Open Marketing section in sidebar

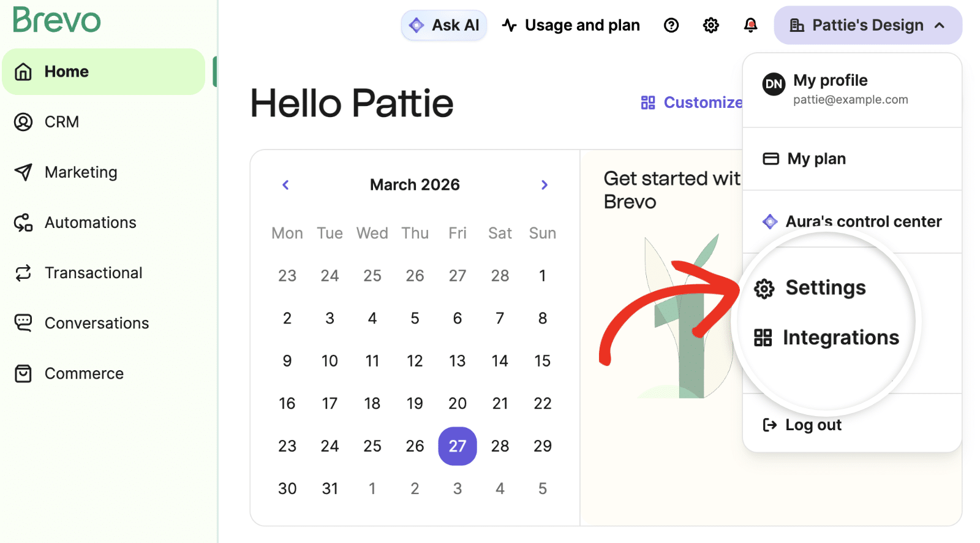click(80, 172)
